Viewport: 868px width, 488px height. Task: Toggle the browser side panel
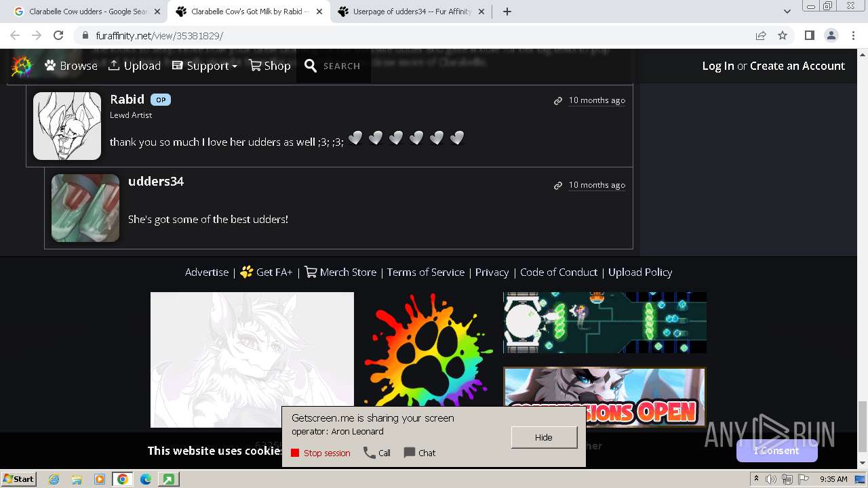(x=809, y=35)
